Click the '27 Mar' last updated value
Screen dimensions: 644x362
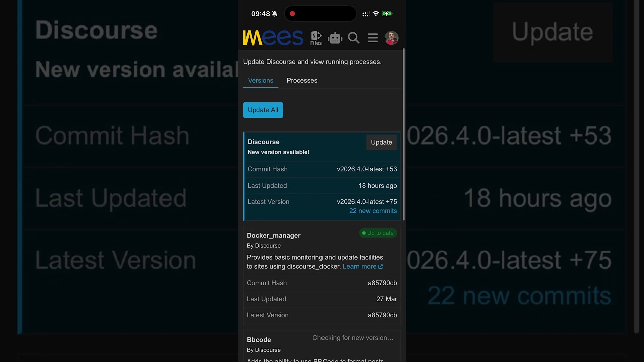387,299
